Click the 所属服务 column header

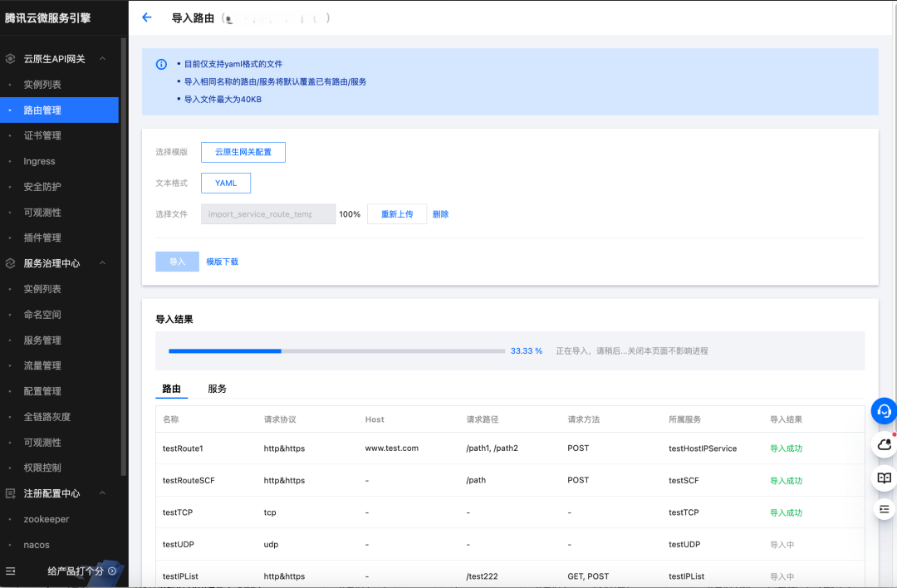[684, 419]
